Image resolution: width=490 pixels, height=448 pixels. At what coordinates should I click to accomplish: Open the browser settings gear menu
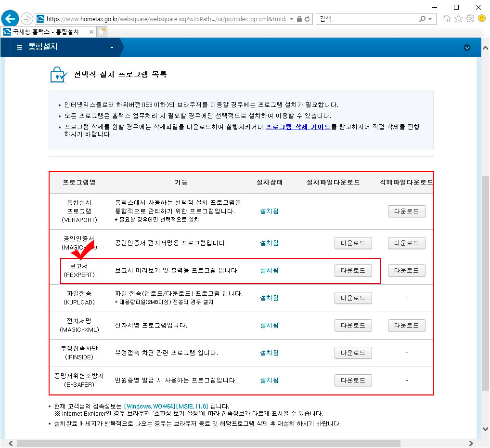click(470, 18)
